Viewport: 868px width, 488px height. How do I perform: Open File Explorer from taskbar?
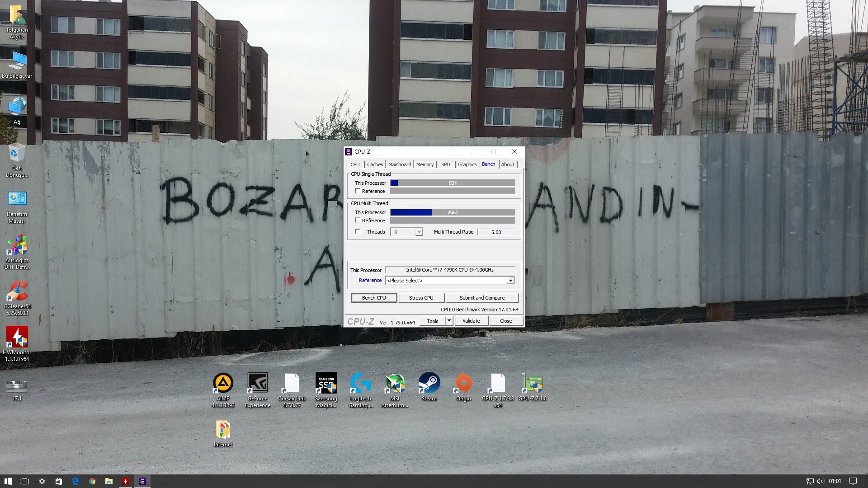click(108, 481)
